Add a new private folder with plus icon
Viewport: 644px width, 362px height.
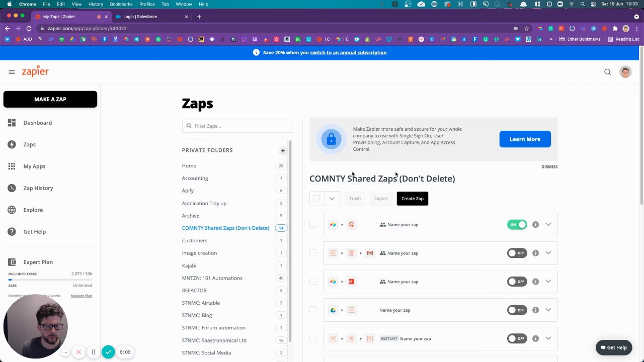click(x=283, y=150)
